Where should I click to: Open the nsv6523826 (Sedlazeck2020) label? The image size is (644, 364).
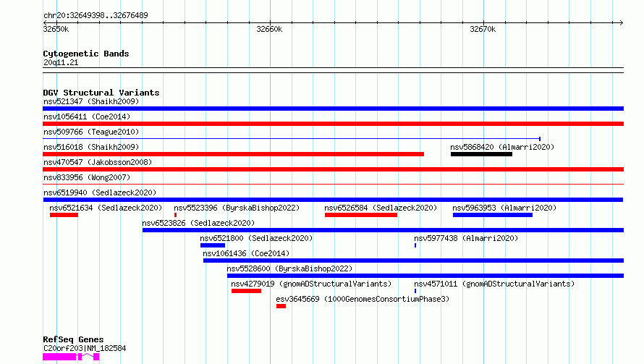pyautogui.click(x=198, y=223)
